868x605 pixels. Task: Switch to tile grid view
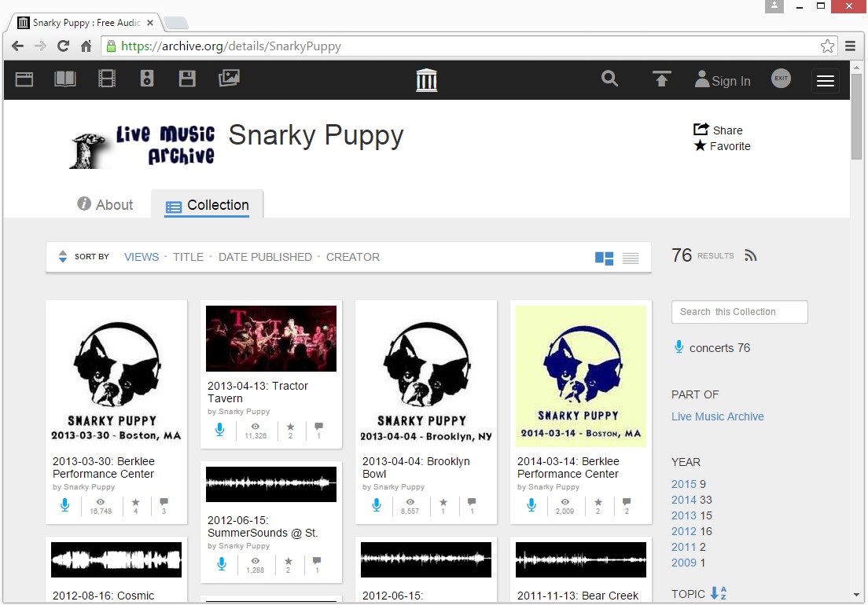(604, 258)
